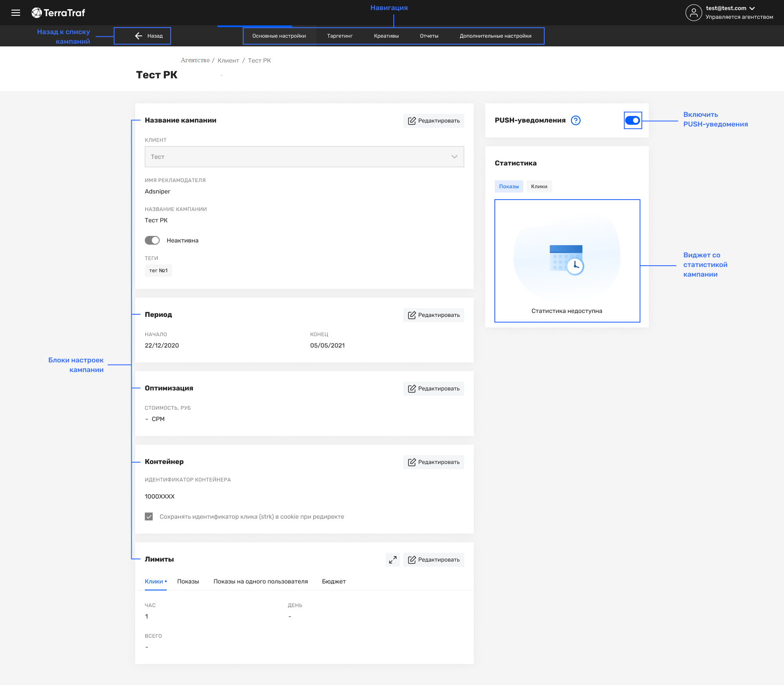Click the Adsniper advertiser name

coord(157,191)
